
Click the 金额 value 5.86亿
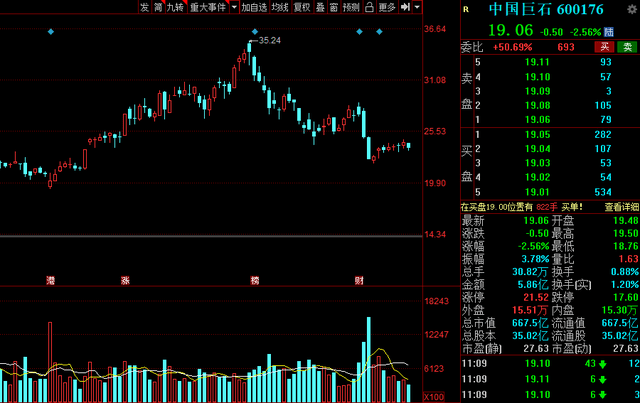(533, 285)
